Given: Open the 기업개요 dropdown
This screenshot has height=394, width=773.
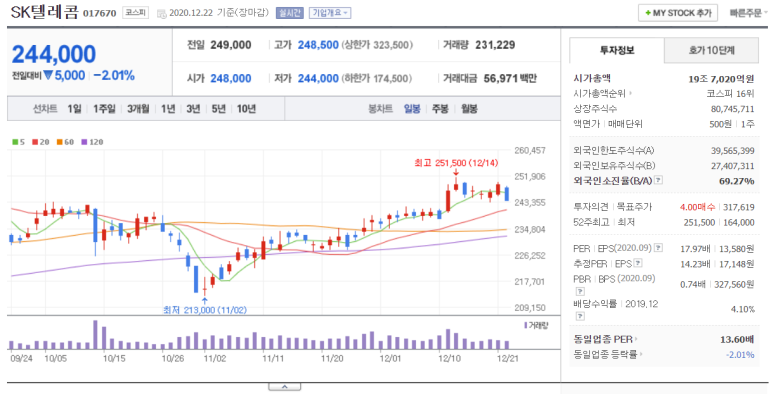Looking at the screenshot, I should tap(330, 13).
